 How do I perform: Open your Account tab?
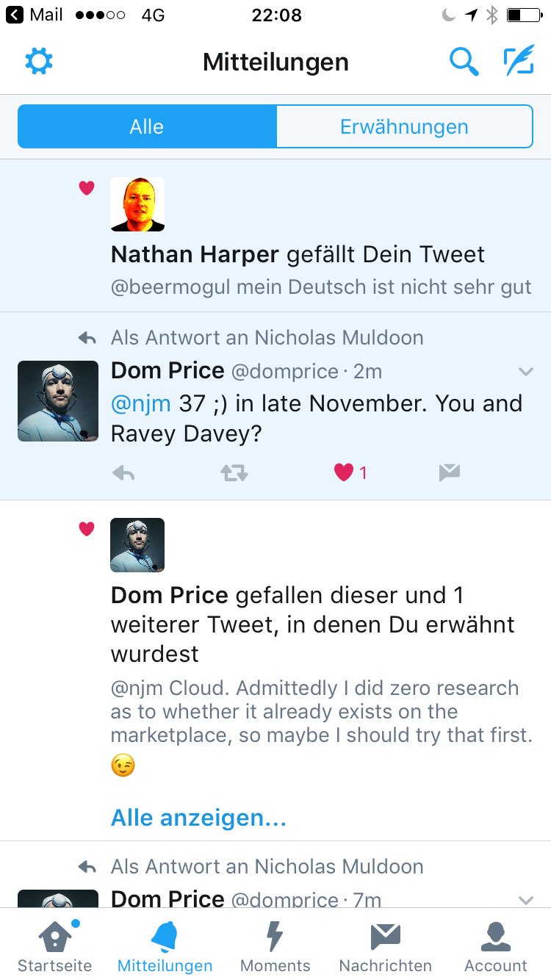494,944
